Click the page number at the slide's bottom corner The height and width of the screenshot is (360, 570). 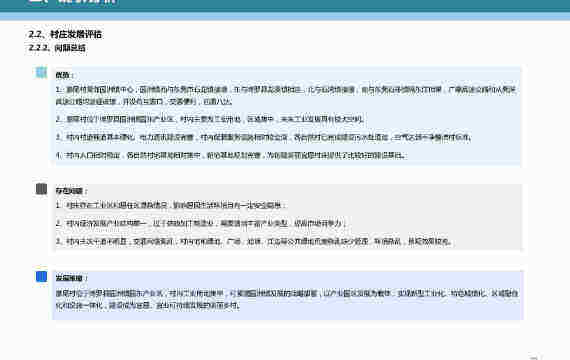pos(535,357)
